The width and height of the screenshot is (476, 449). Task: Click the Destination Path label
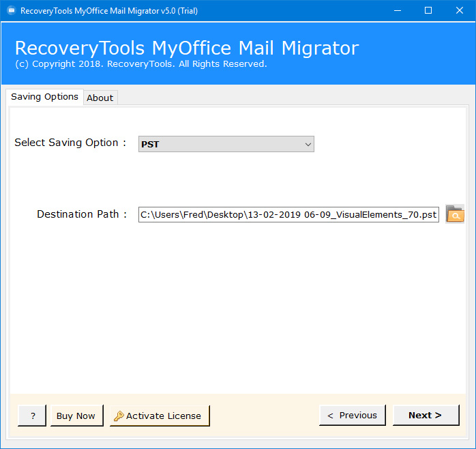click(x=82, y=214)
